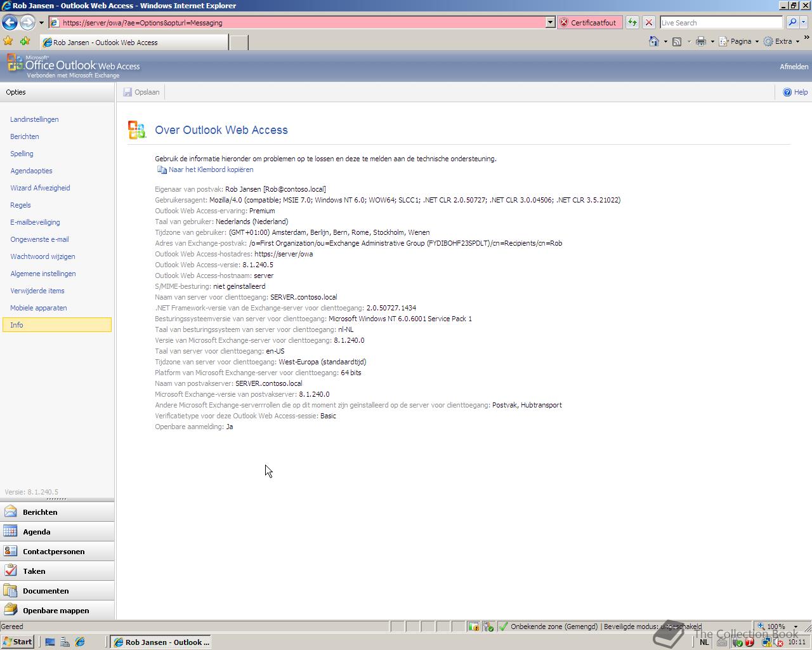Open search provider options dropdown
Viewport: 812px width, 650px height.
click(804, 22)
